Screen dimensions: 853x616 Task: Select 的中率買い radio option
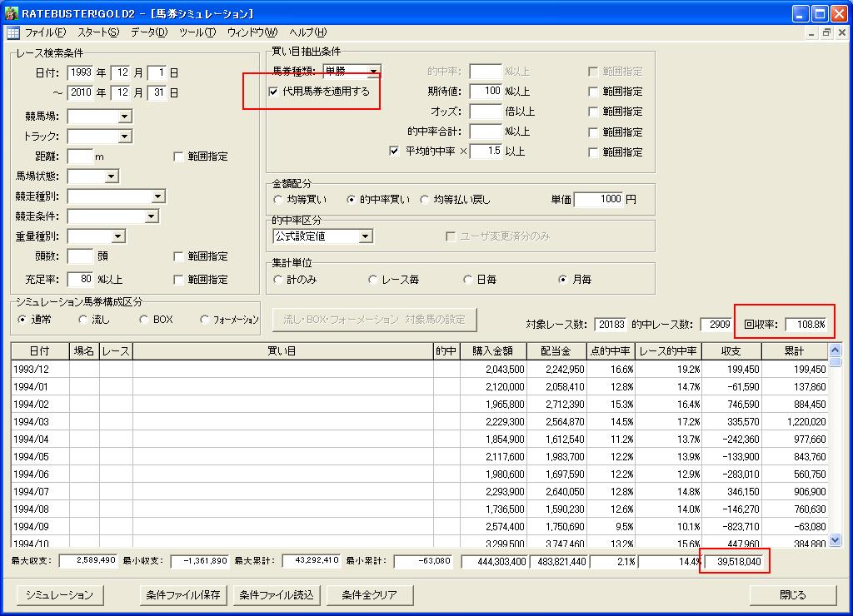(351, 200)
